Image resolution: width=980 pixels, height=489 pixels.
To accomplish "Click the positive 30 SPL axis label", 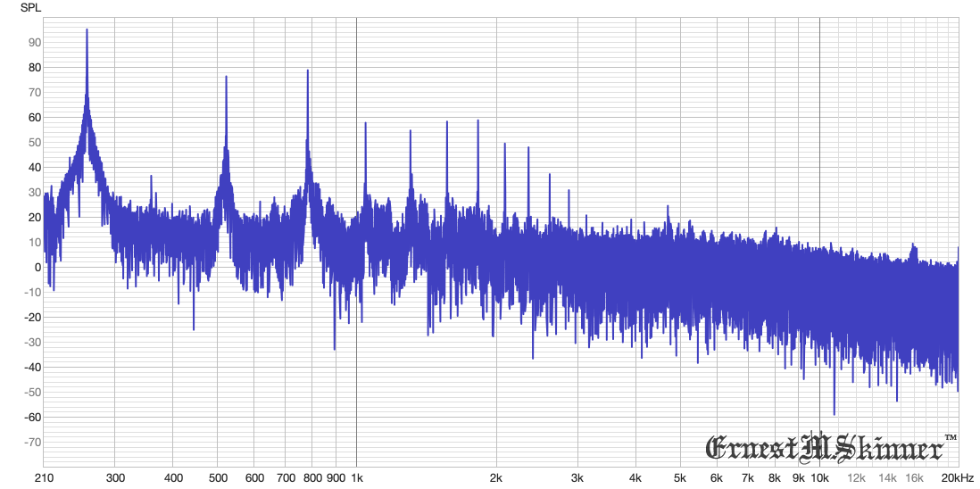I will (36, 193).
